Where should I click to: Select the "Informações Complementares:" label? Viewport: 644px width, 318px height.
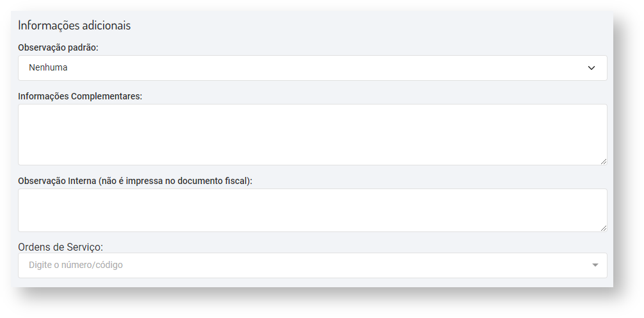click(80, 96)
